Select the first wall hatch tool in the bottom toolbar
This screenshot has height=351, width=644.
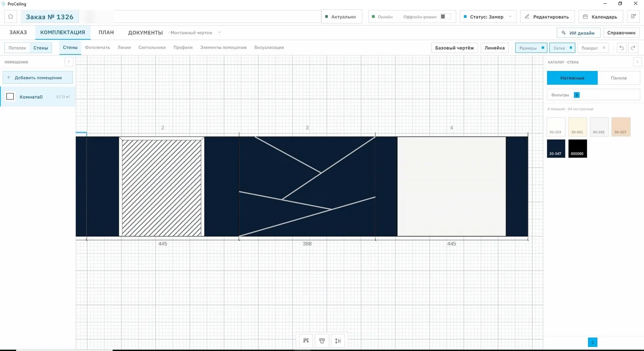tap(306, 341)
